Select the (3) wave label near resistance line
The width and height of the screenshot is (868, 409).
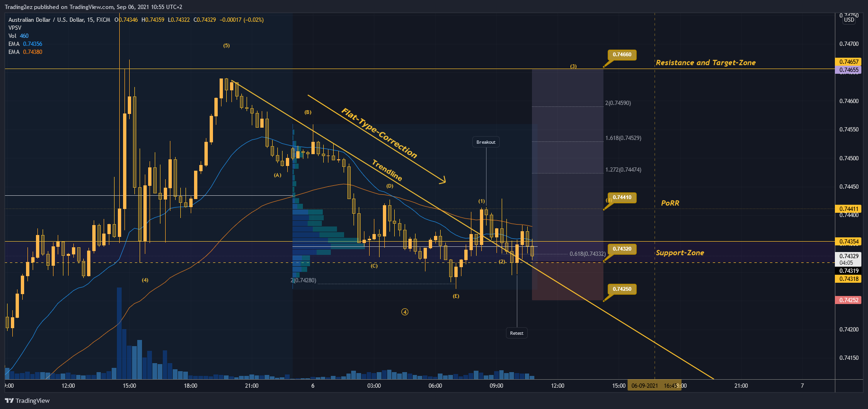tap(573, 66)
